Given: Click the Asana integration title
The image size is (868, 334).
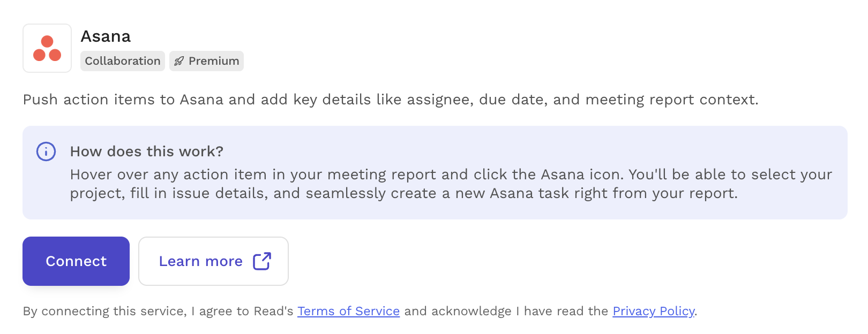Looking at the screenshot, I should [x=106, y=36].
